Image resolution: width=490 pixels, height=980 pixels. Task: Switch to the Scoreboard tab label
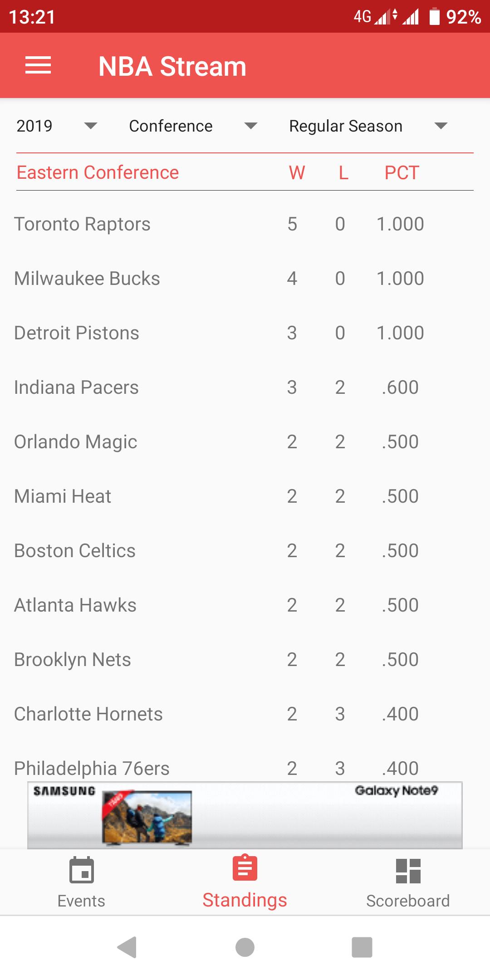click(x=408, y=901)
